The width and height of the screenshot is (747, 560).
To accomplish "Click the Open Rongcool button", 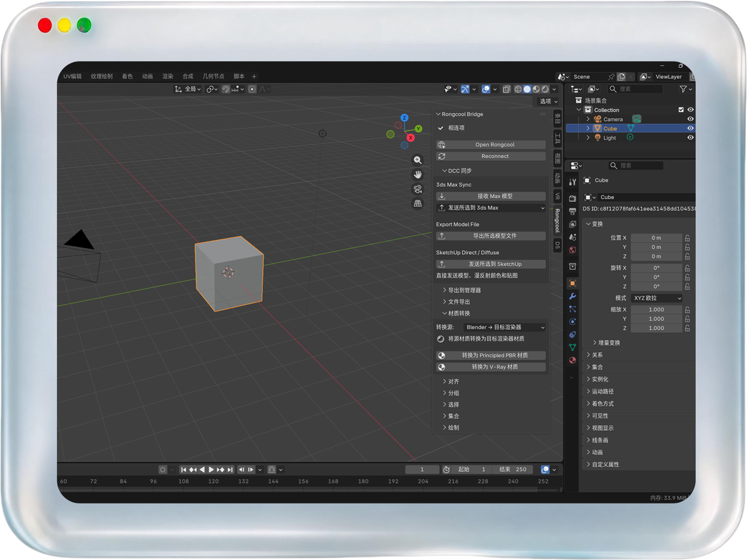I will [491, 145].
